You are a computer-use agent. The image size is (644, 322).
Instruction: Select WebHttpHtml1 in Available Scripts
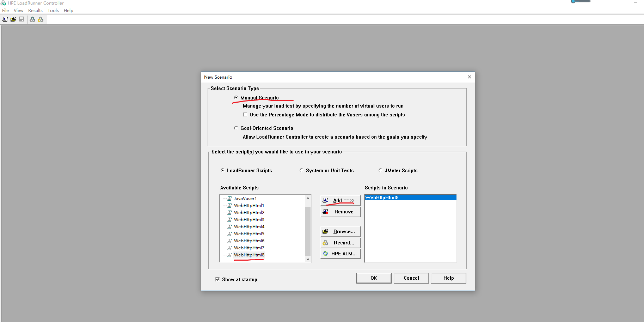click(249, 206)
